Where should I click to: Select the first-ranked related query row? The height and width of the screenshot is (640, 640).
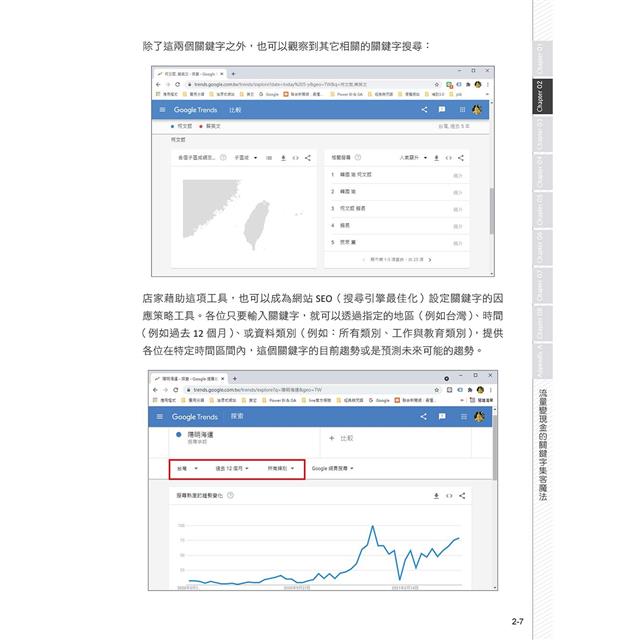pyautogui.click(x=396, y=175)
